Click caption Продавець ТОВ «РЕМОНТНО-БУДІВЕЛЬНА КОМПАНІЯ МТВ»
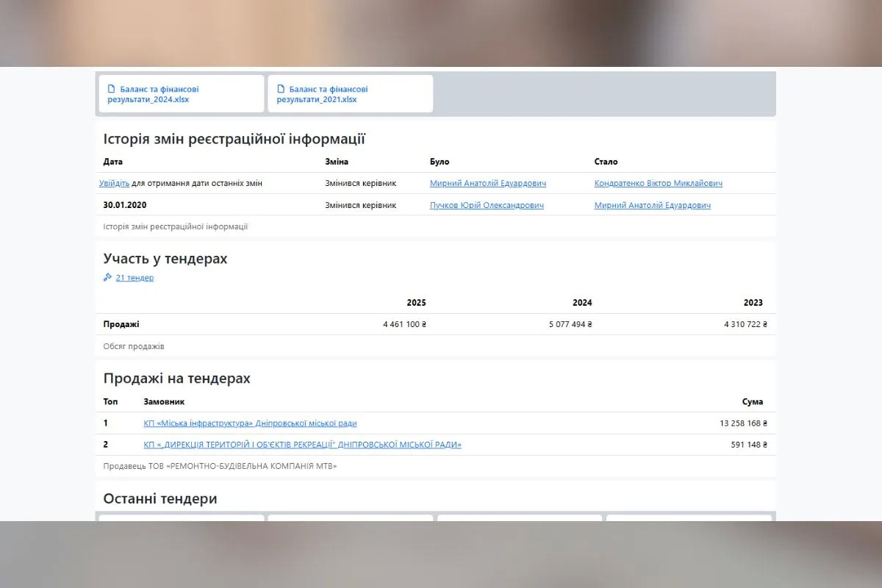Viewport: 882px width, 588px height. point(220,466)
